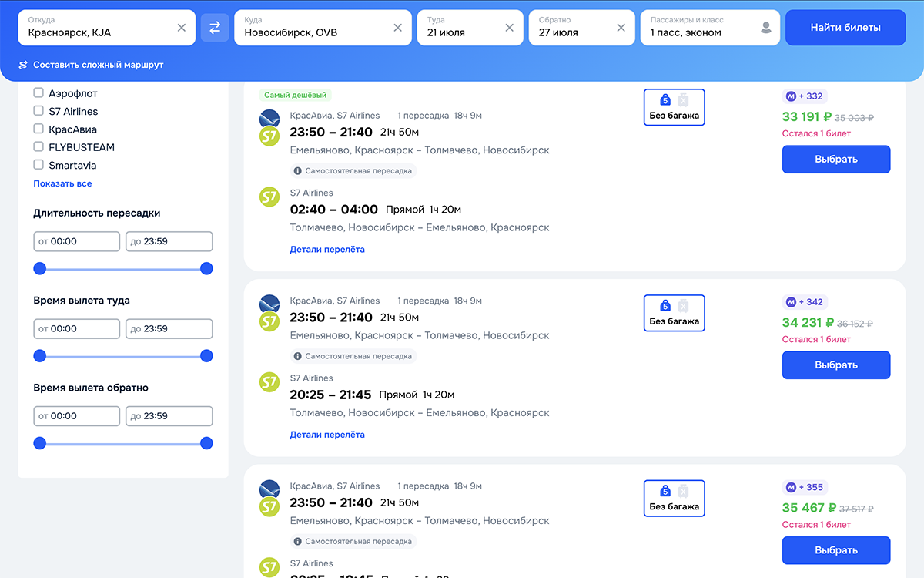The image size is (924, 578).
Task: Edit the Откуда origin field
Action: click(107, 28)
